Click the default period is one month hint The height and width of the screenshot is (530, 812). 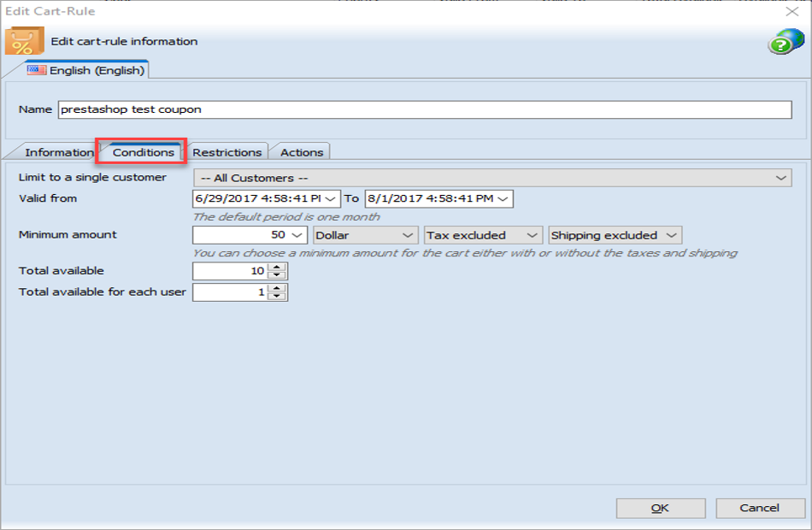286,217
